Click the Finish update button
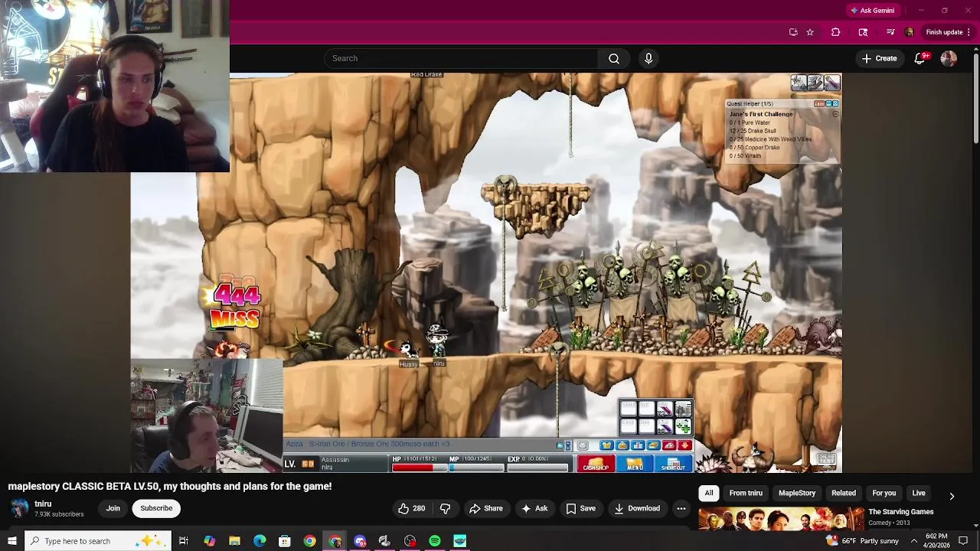 coord(944,32)
